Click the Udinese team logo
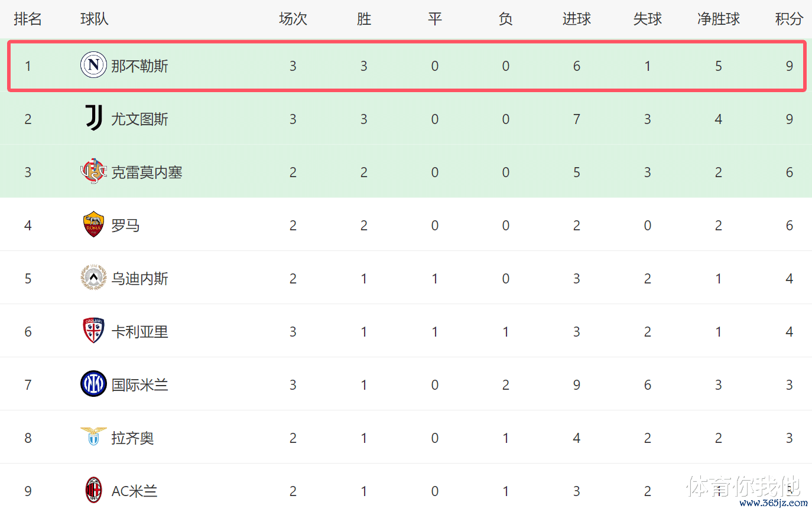The width and height of the screenshot is (812, 512). click(93, 278)
